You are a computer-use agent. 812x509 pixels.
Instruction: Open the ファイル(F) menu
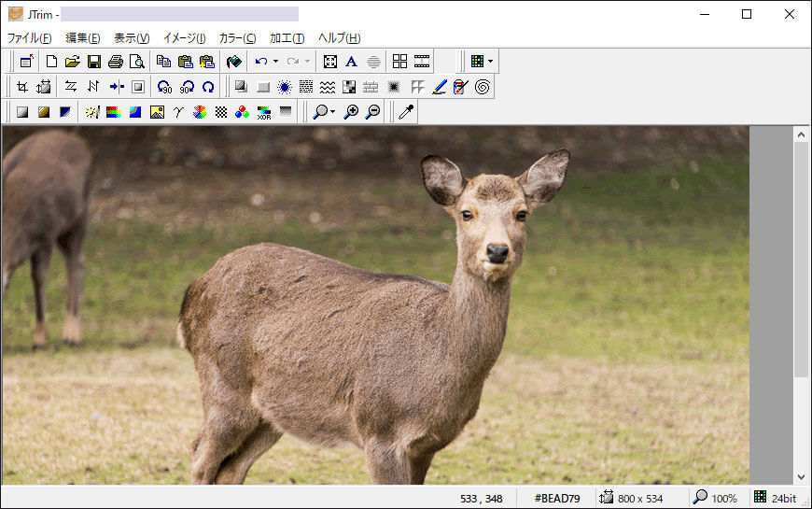point(30,38)
